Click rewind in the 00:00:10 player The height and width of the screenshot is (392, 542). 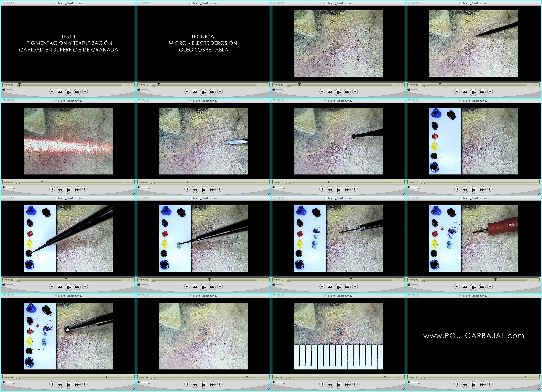[x=195, y=92]
